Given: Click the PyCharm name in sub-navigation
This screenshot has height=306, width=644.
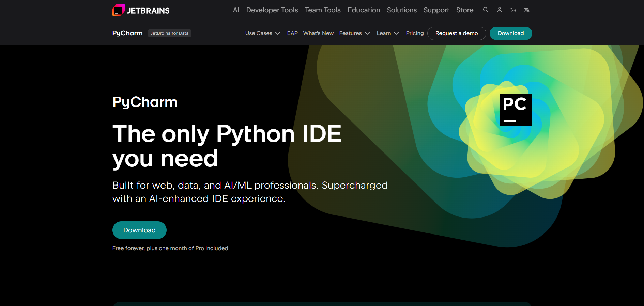Looking at the screenshot, I should [x=127, y=33].
